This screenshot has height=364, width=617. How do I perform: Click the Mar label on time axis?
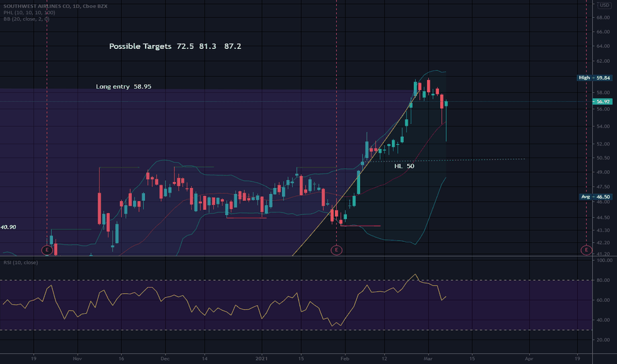click(428, 359)
